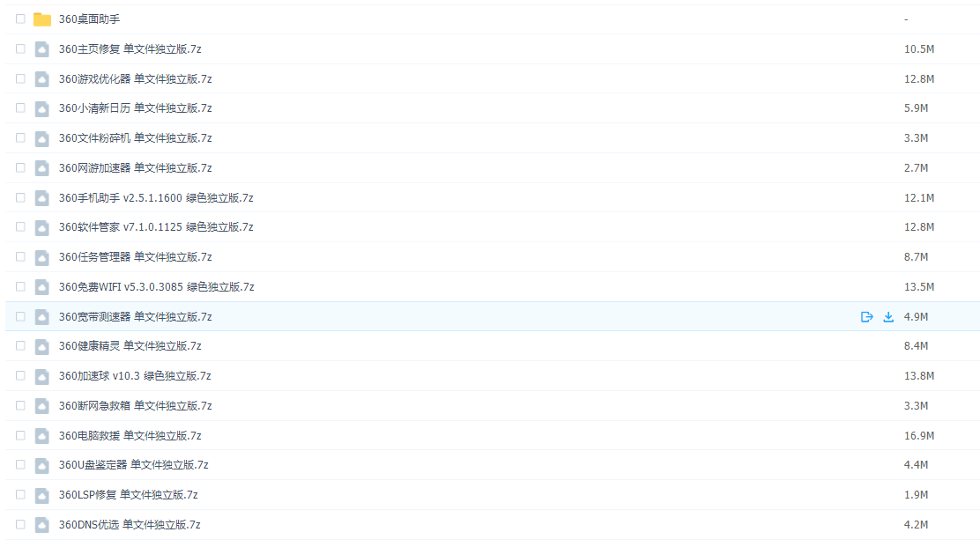
Task: Click file icon beside 360健康精灵
Action: (x=42, y=346)
